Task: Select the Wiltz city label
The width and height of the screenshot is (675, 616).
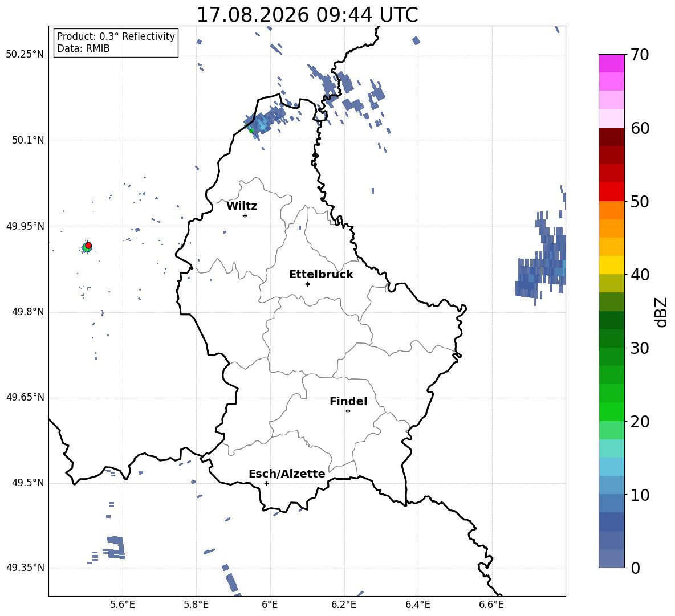Action: click(x=242, y=206)
